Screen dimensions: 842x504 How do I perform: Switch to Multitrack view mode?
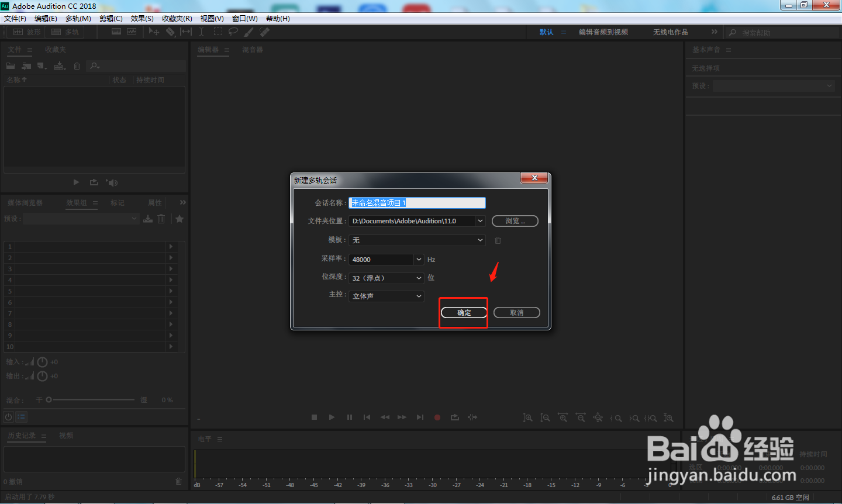coord(65,32)
